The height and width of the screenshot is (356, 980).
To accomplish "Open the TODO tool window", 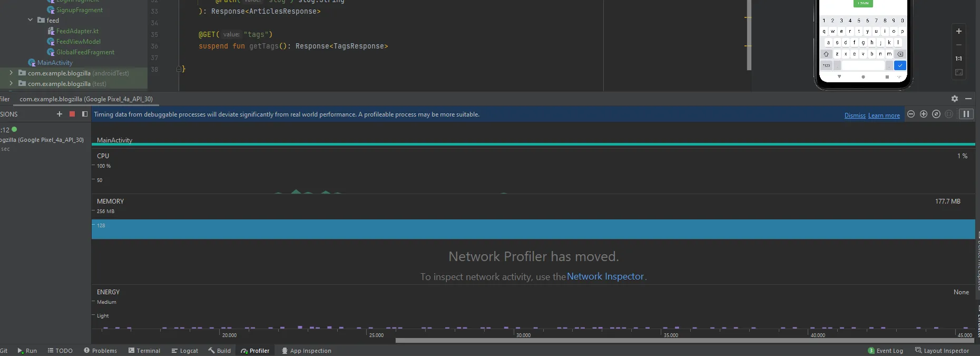I will point(60,351).
